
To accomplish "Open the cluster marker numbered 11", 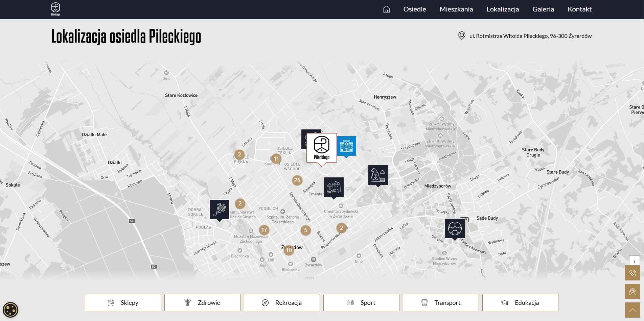I will pyautogui.click(x=276, y=159).
